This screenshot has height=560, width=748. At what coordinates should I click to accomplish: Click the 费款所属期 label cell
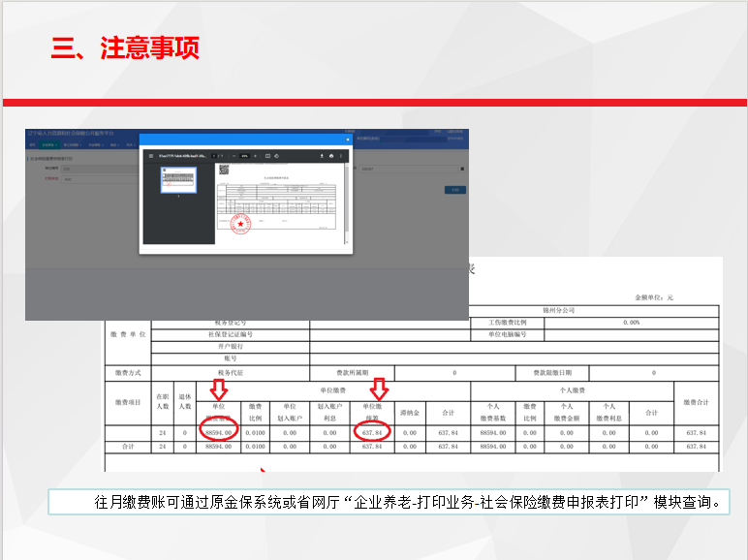[x=352, y=373]
